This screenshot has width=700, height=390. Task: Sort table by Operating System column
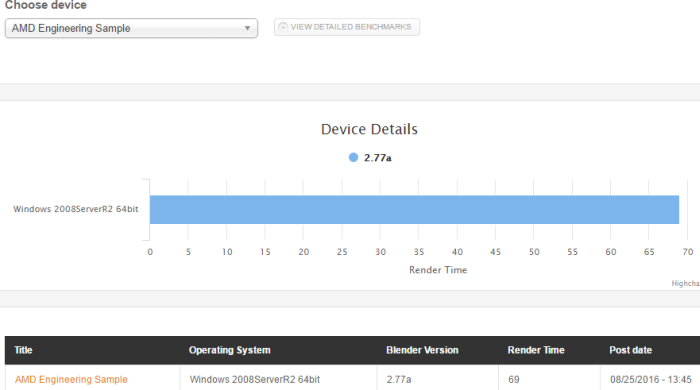(229, 350)
